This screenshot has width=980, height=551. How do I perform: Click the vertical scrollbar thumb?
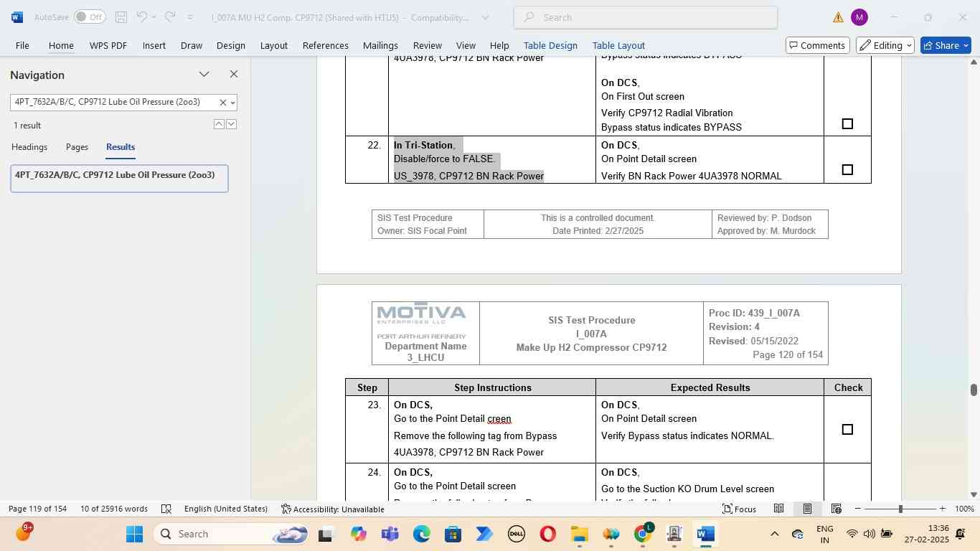click(x=974, y=390)
